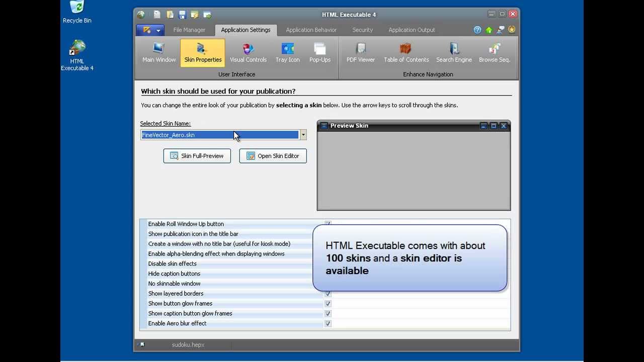The width and height of the screenshot is (644, 362).
Task: Click the Preview Skin window menu icon
Action: [x=324, y=126]
